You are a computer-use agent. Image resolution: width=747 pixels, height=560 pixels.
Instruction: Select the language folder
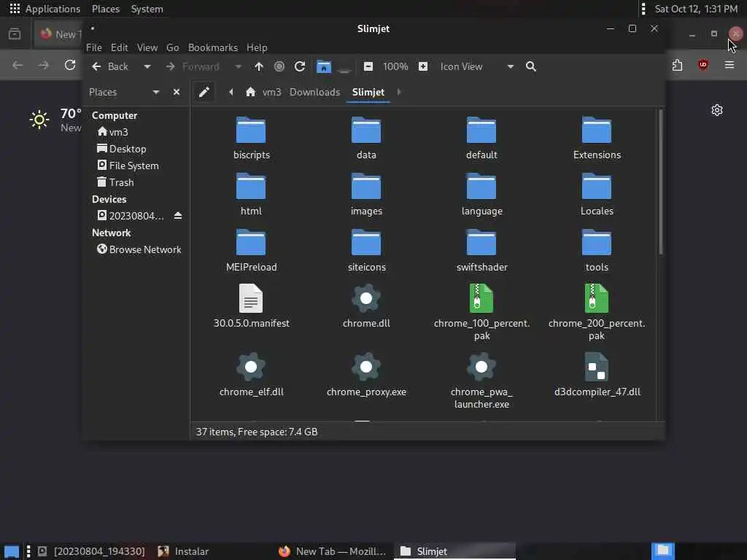(481, 194)
